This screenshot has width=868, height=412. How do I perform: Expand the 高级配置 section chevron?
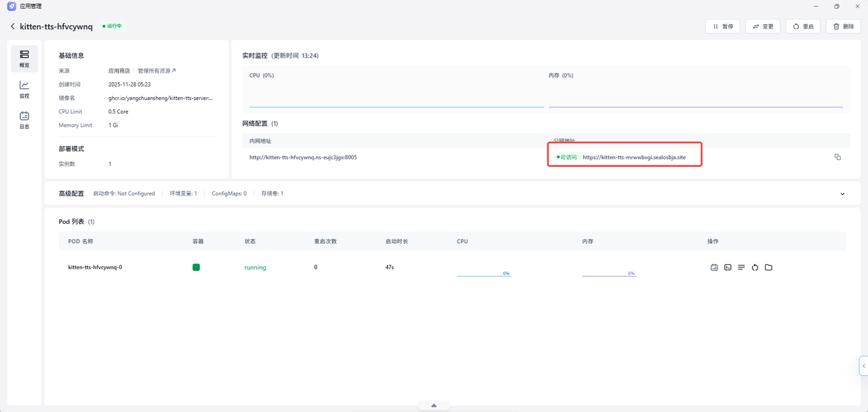(842, 193)
